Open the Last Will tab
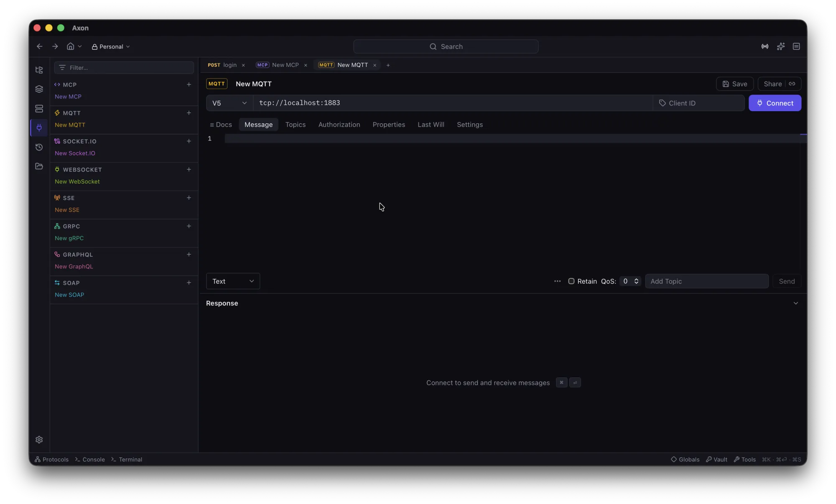Screen dimensions: 836x504 coord(431,125)
